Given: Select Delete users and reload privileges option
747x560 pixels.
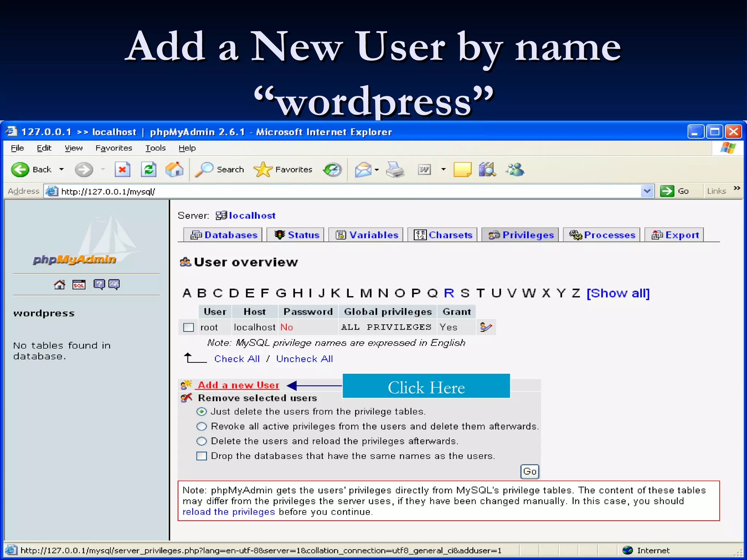Looking at the screenshot, I should tap(201, 441).
